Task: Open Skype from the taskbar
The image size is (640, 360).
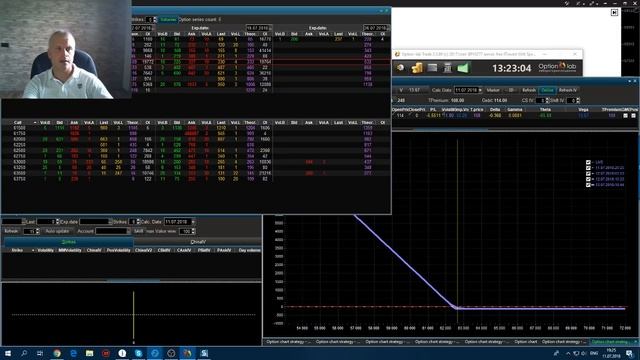Action: pos(138,353)
